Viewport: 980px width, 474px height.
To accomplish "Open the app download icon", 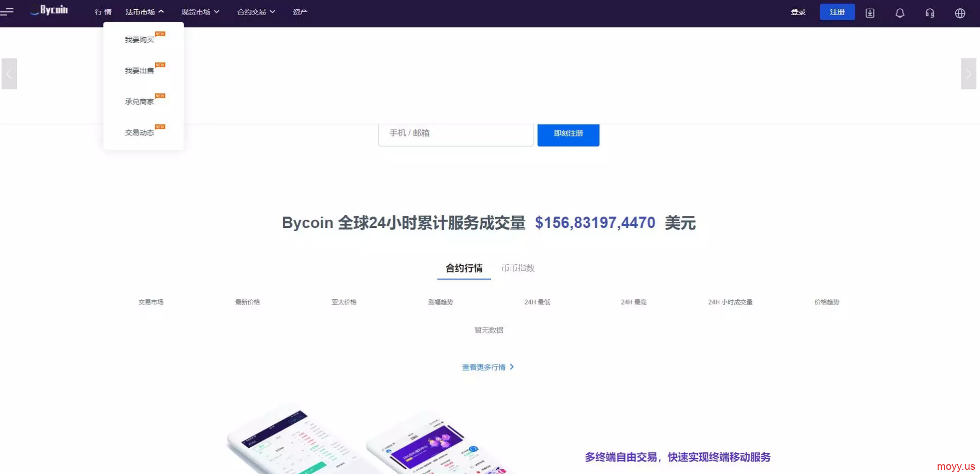I will (x=870, y=13).
